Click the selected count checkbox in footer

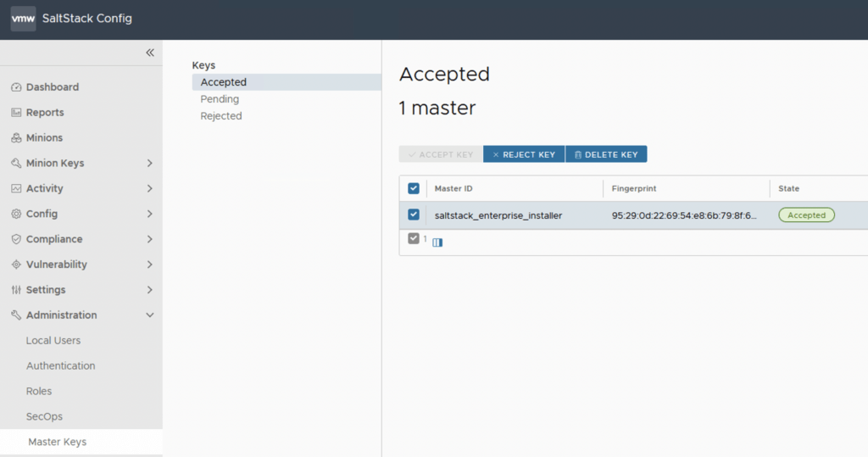pos(414,239)
